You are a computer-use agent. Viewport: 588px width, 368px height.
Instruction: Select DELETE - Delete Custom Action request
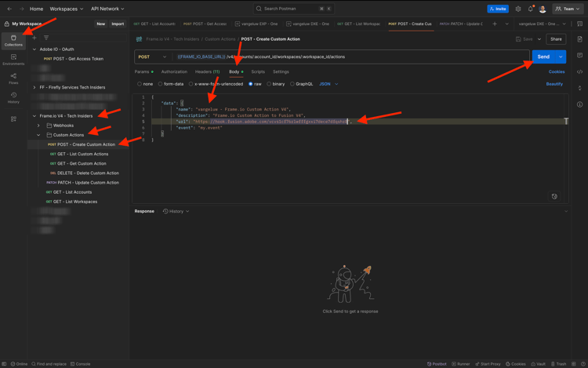coord(88,173)
